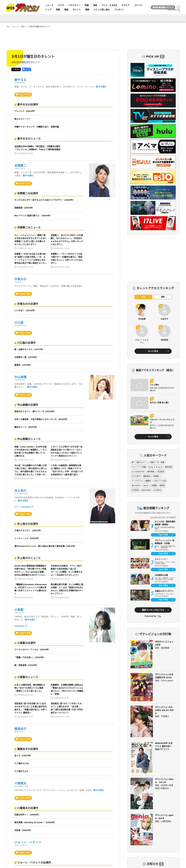Open the search magnifier icon in header
Screen dimensions: 186x868
(178, 7)
